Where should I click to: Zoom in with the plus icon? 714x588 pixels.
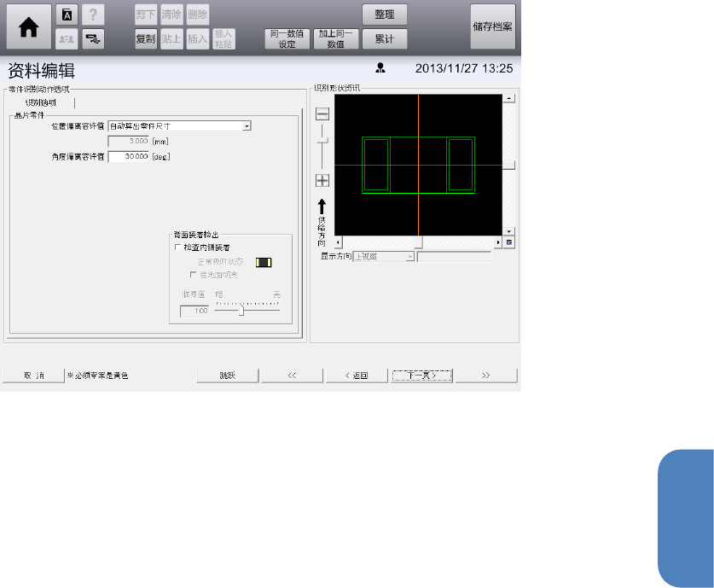322,180
